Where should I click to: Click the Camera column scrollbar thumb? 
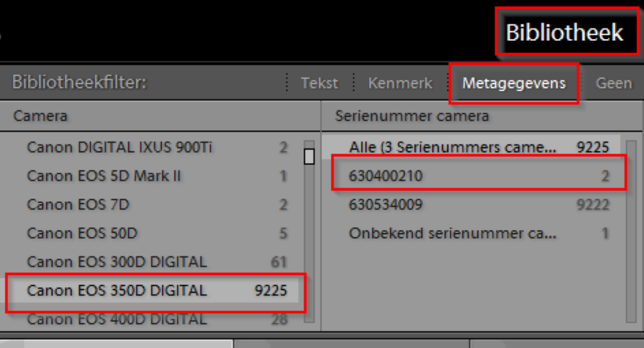click(309, 156)
